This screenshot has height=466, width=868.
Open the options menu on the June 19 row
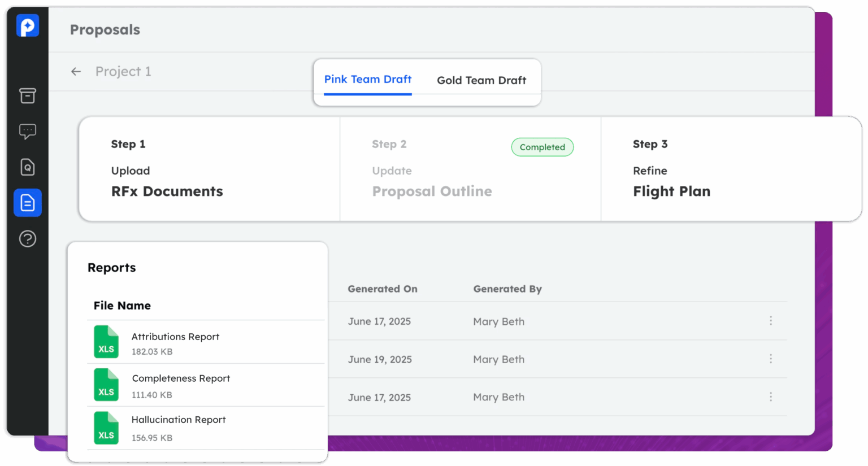[x=771, y=359]
